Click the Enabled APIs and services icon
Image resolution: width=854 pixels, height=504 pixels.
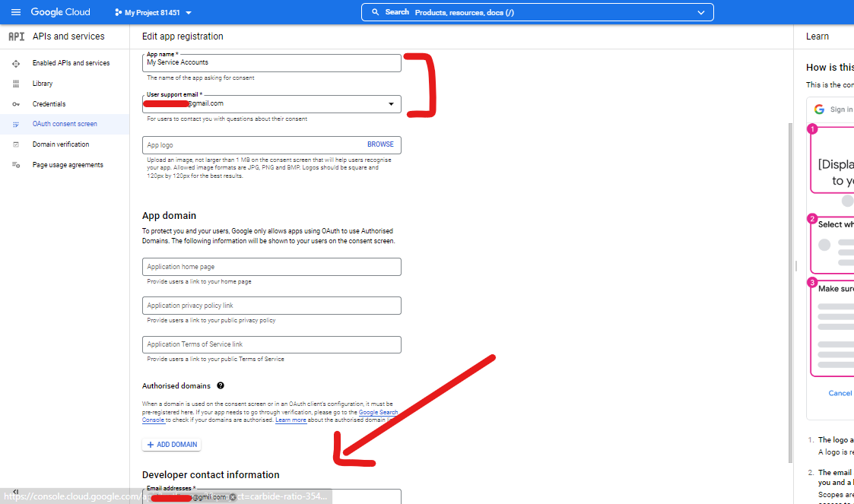point(16,64)
